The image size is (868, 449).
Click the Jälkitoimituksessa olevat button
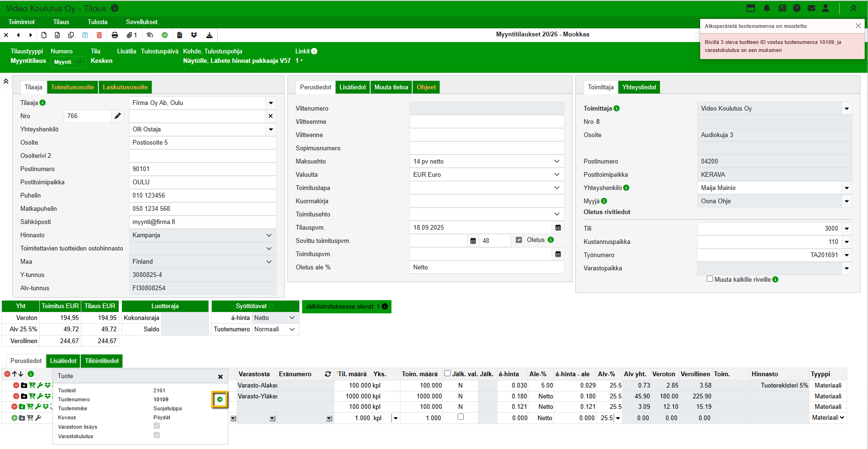tap(346, 307)
